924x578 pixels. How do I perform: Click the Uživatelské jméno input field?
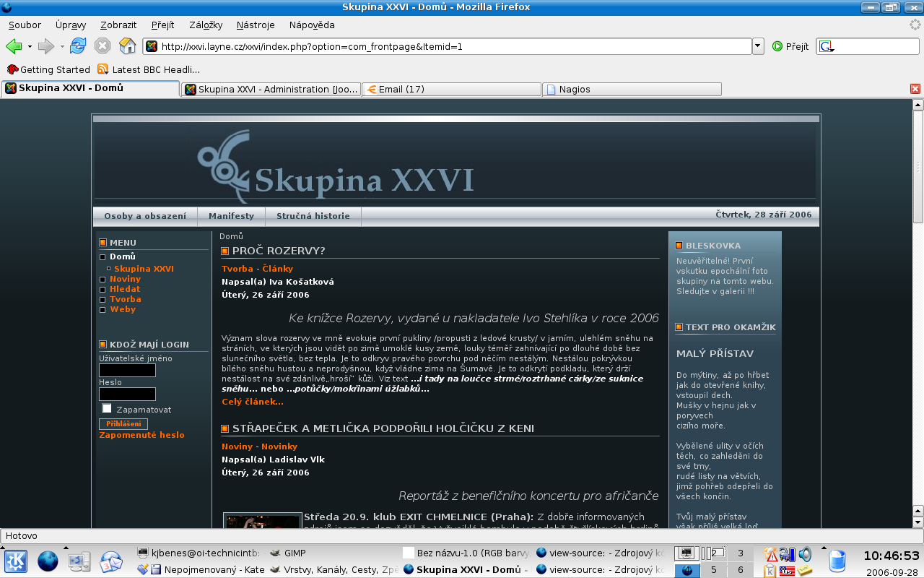tap(127, 370)
